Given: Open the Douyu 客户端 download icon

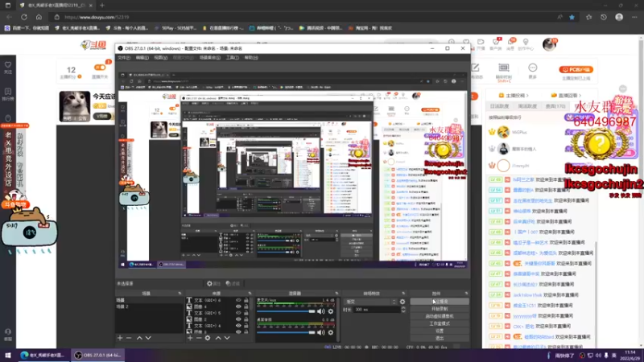Looking at the screenshot, I should [496, 43].
